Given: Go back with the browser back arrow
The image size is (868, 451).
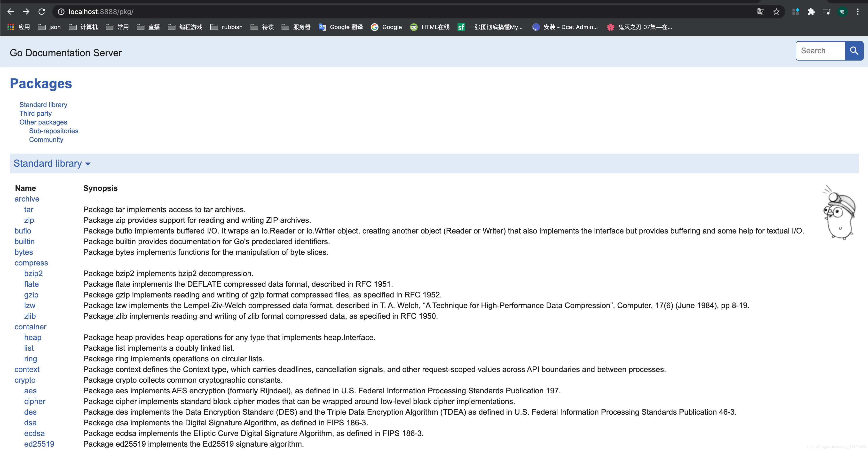Looking at the screenshot, I should [11, 12].
